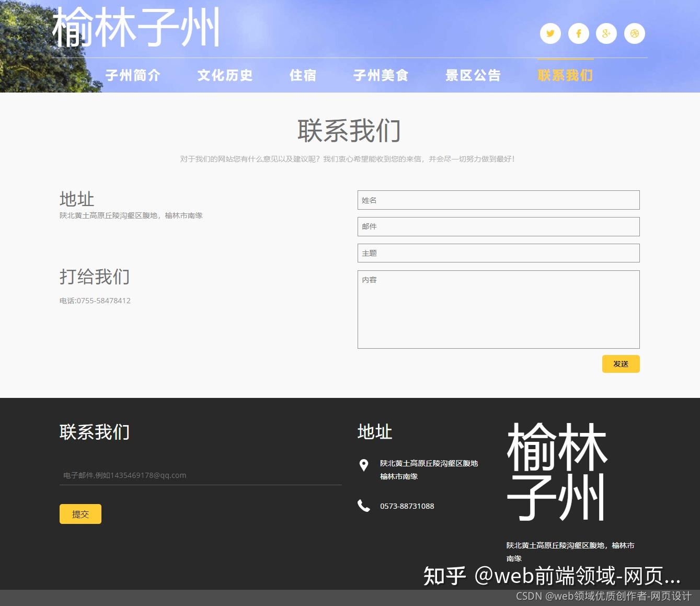This screenshot has width=700, height=606.
Task: Select the 文化历史 navigation tab
Action: pyautogui.click(x=225, y=75)
